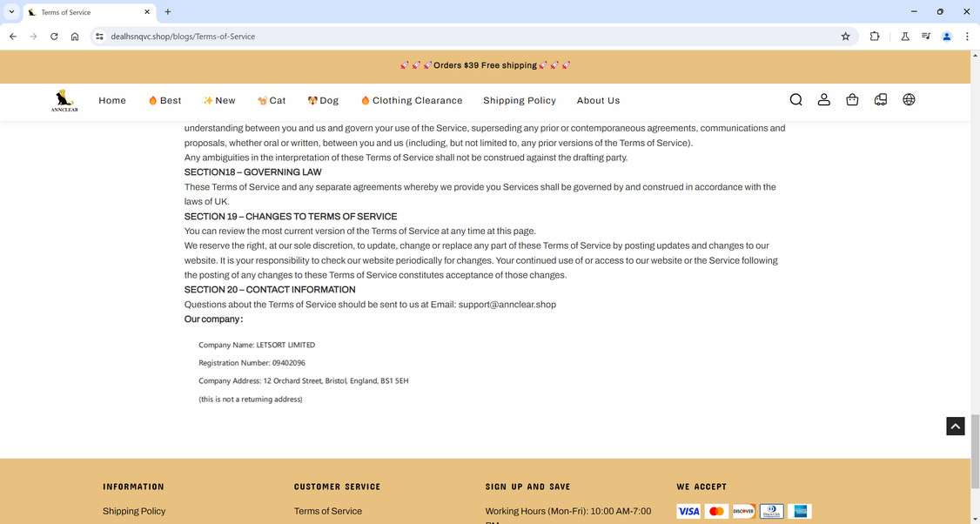Open a new browser tab
This screenshot has width=980, height=524.
pyautogui.click(x=167, y=12)
